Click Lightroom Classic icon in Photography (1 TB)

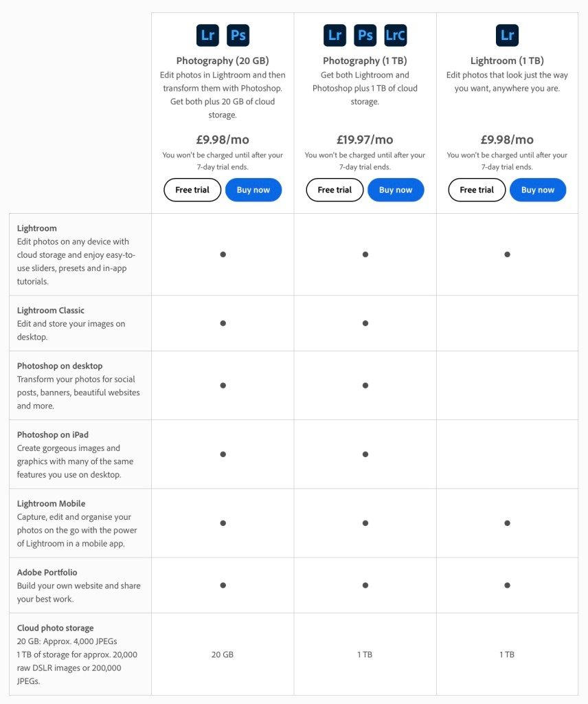396,35
